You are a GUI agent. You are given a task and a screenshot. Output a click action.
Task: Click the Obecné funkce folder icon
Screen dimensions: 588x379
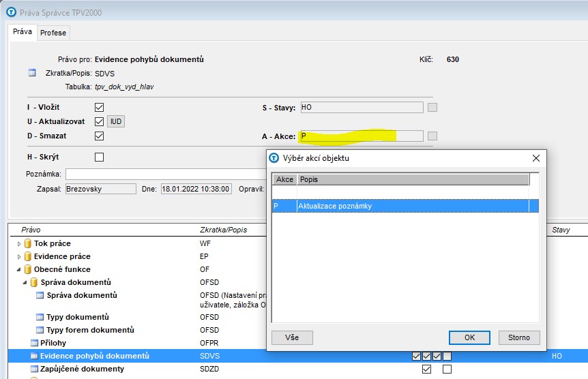[x=27, y=269]
